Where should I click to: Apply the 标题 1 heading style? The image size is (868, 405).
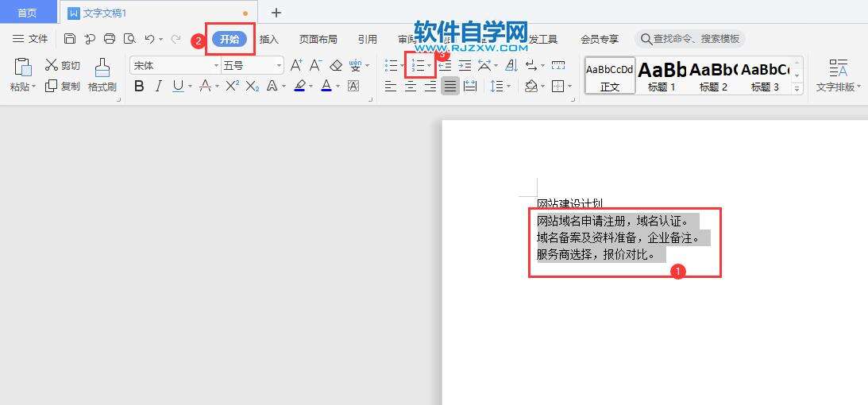click(662, 75)
